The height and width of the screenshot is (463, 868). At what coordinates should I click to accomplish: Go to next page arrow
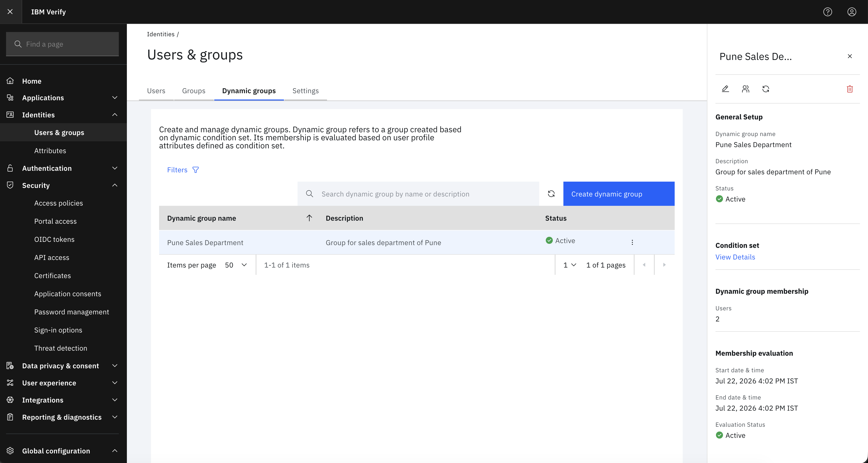pos(664,265)
